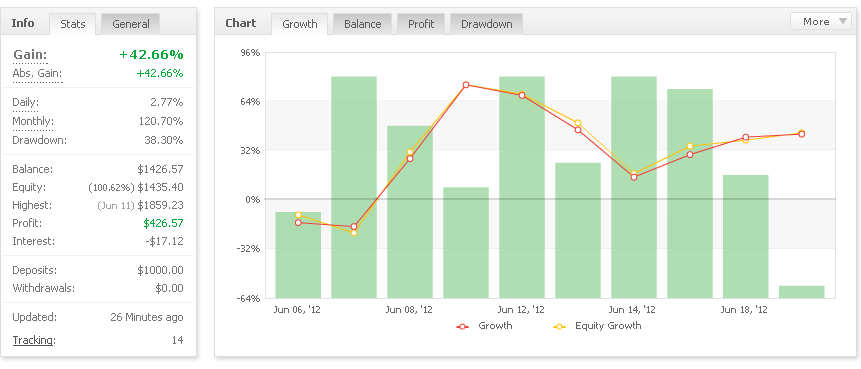The image size is (861, 369).
Task: Click the highest red Growth data point
Action: [x=466, y=85]
